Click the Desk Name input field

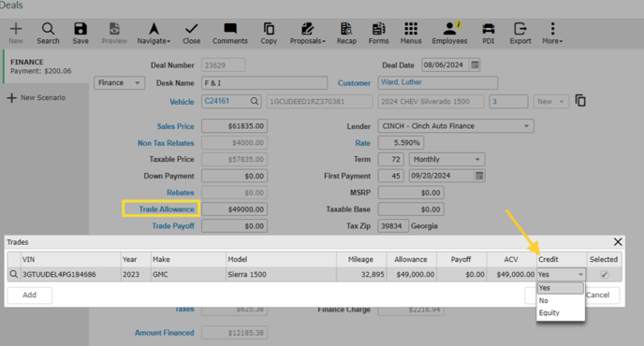[264, 83]
